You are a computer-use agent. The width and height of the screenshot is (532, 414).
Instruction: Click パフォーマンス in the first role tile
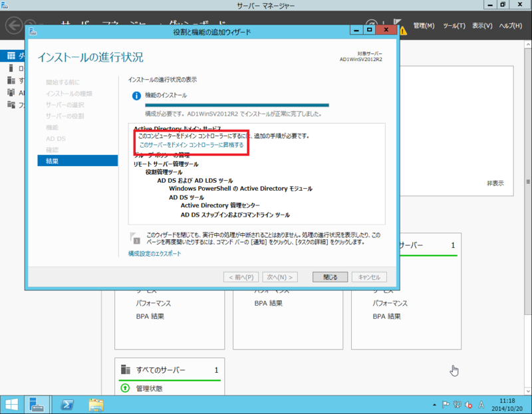click(x=154, y=303)
